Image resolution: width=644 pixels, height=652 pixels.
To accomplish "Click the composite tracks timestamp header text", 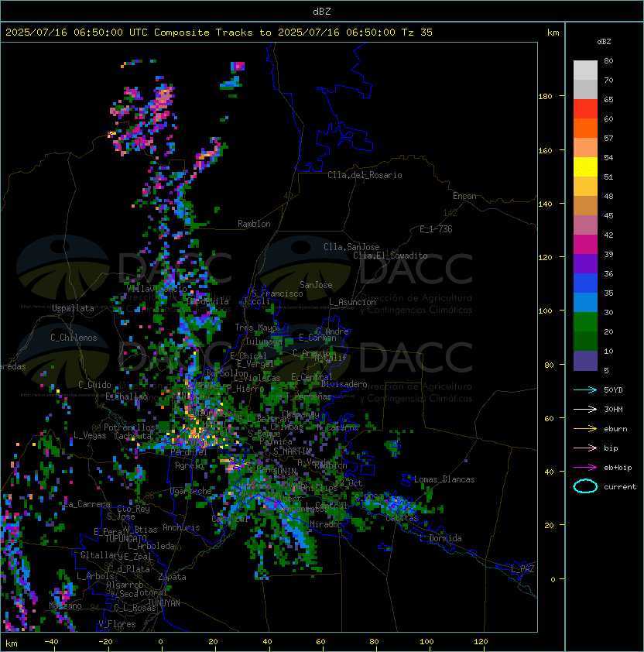I will pyautogui.click(x=219, y=33).
